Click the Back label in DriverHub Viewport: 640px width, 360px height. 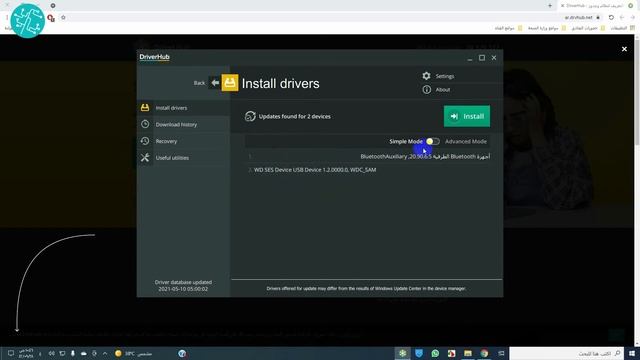click(x=199, y=83)
